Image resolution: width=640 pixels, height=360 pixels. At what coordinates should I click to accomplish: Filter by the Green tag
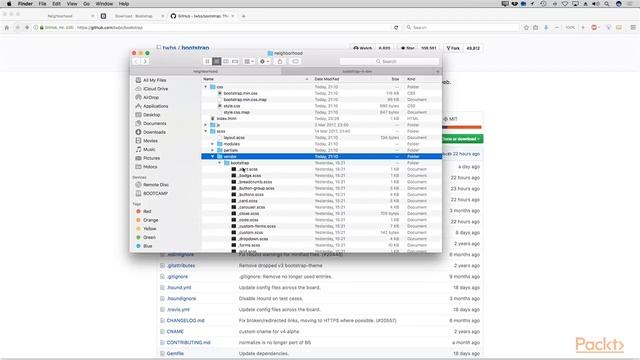point(149,238)
